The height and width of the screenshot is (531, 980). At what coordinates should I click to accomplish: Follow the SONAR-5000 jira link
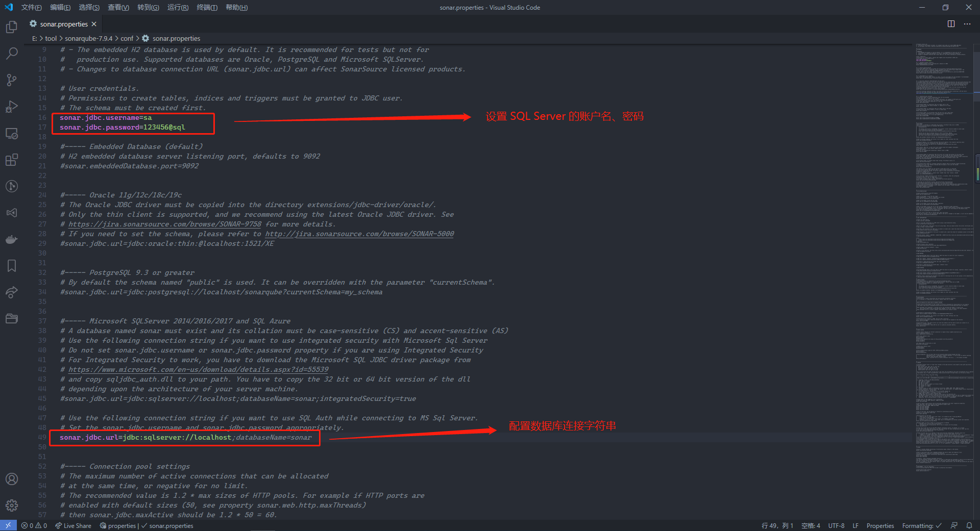(359, 234)
